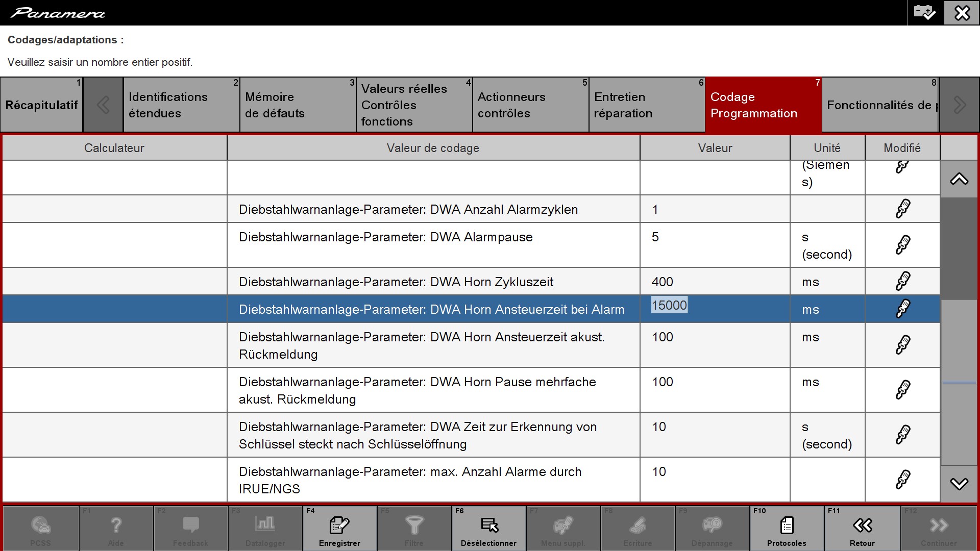Select DWA Anzahl Alarmzyklen parameter row

click(471, 209)
